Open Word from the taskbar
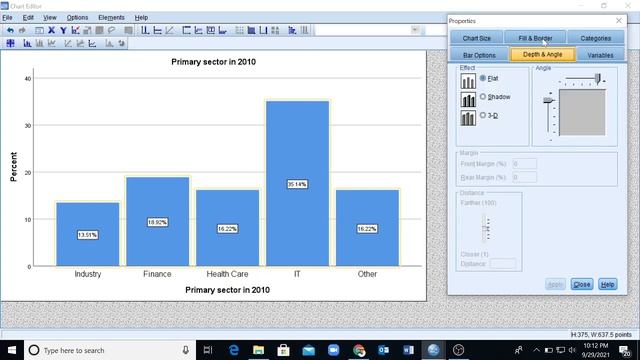The width and height of the screenshot is (640, 360). (x=409, y=350)
